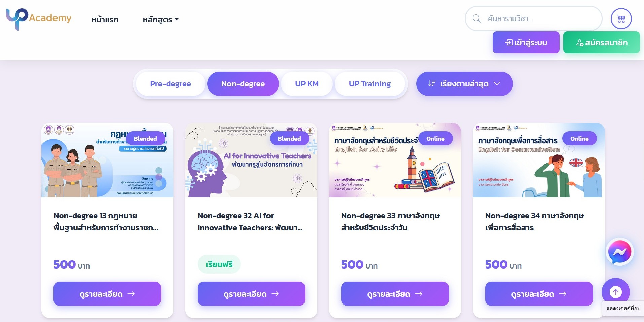Click the Online badge on English for Daily Life
Screen dimensions: 644x322
[435, 139]
